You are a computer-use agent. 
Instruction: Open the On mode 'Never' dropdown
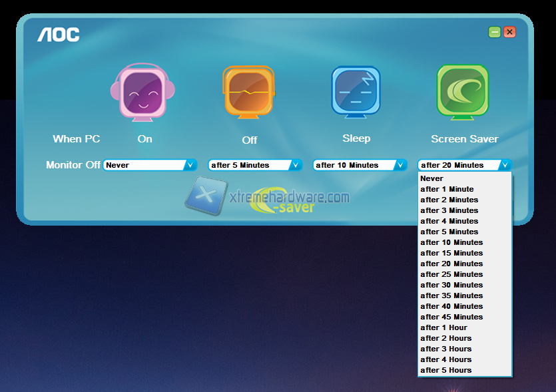point(190,165)
